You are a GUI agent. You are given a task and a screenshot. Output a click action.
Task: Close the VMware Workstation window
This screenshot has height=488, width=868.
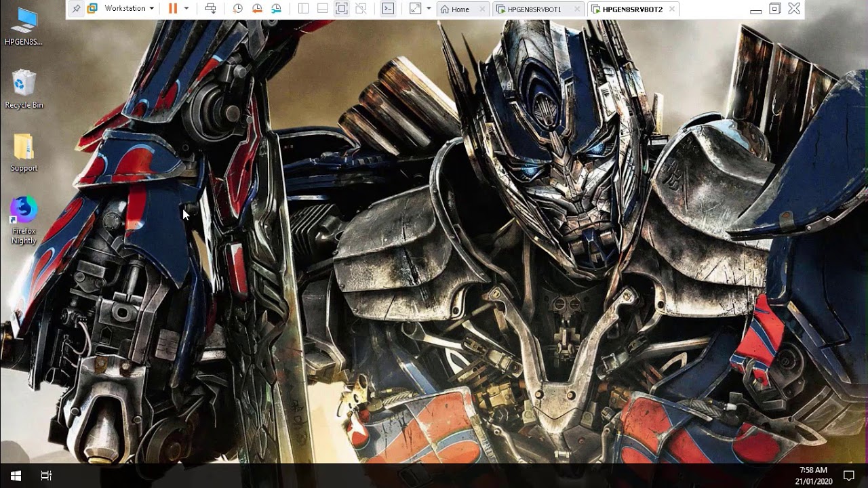point(794,9)
